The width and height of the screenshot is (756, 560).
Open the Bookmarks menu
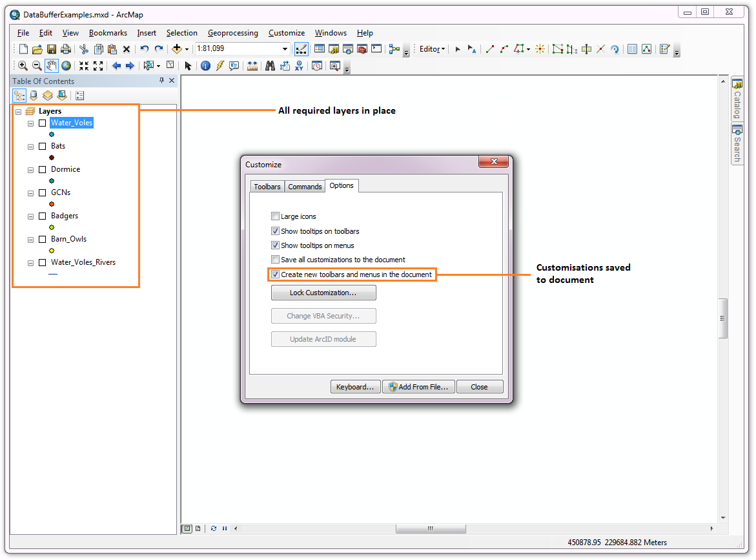point(108,33)
